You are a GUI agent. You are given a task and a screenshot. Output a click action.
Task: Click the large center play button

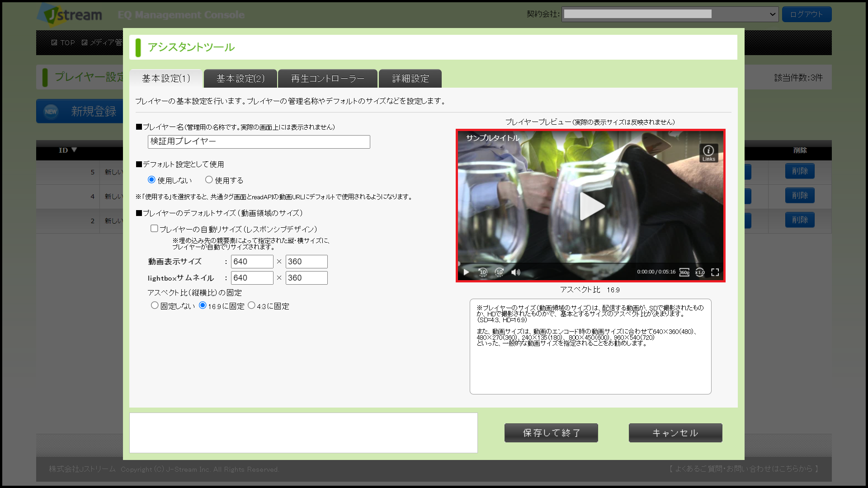(x=591, y=206)
